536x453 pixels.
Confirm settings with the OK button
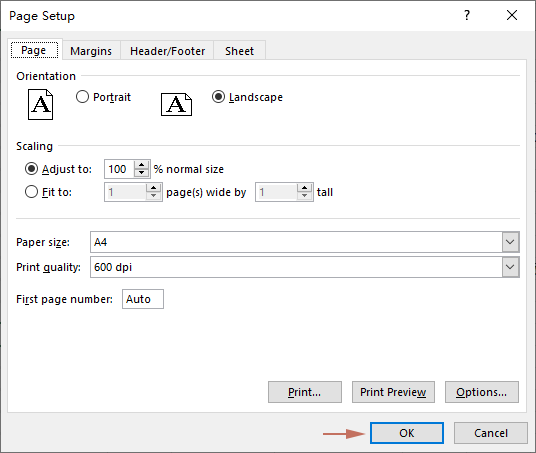407,433
